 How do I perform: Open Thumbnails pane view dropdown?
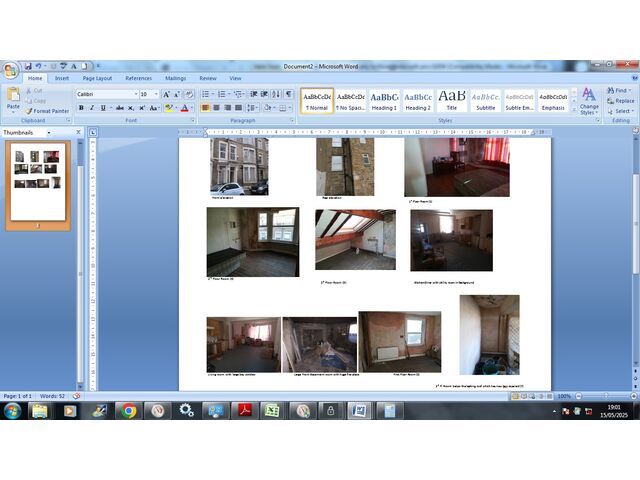pyautogui.click(x=49, y=133)
